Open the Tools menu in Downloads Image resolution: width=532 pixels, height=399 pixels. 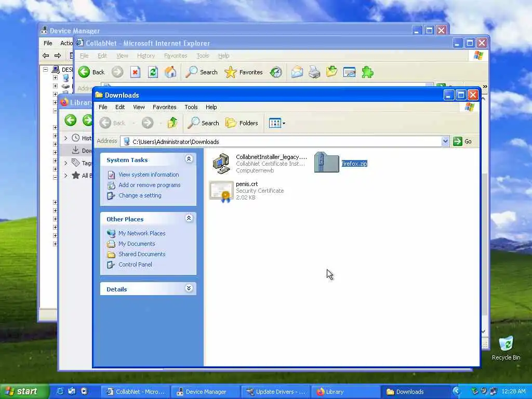click(191, 107)
